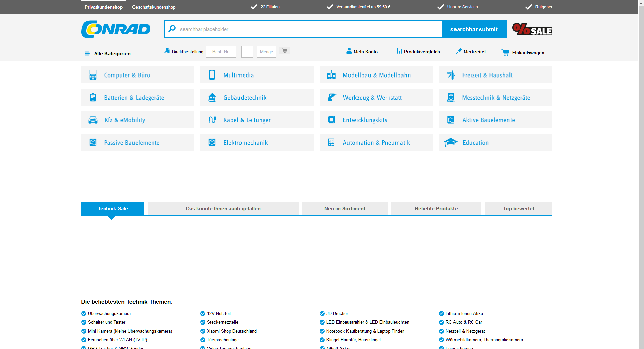This screenshot has height=349, width=644.
Task: Click the Merkzettel pin icon
Action: point(459,51)
